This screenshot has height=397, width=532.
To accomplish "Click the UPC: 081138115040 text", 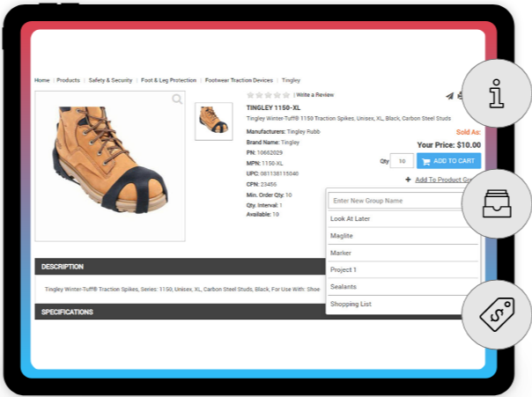I will pyautogui.click(x=272, y=173).
